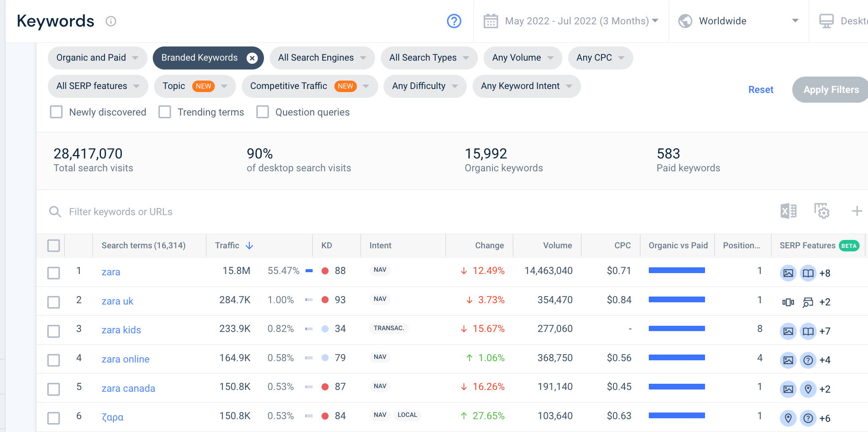Open the Competitive Traffic dropdown
The height and width of the screenshot is (432, 868).
pyautogui.click(x=310, y=86)
